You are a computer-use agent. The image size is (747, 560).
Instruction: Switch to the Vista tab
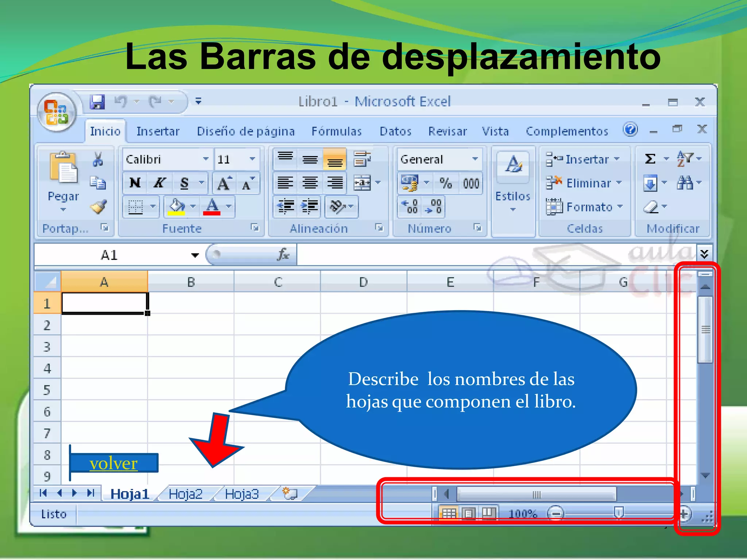[x=495, y=131]
